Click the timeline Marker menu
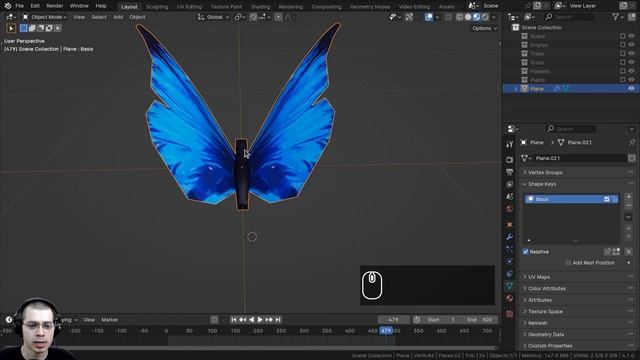The height and width of the screenshot is (360, 640). point(110,320)
